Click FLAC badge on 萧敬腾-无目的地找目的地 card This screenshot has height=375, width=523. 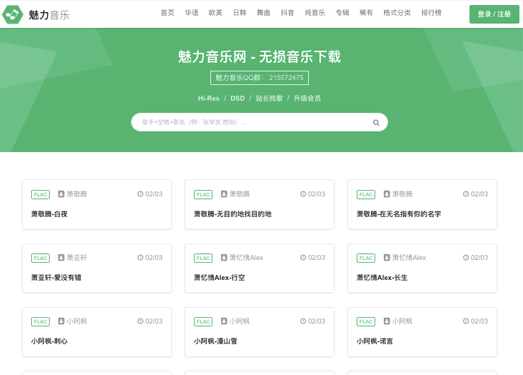[203, 195]
